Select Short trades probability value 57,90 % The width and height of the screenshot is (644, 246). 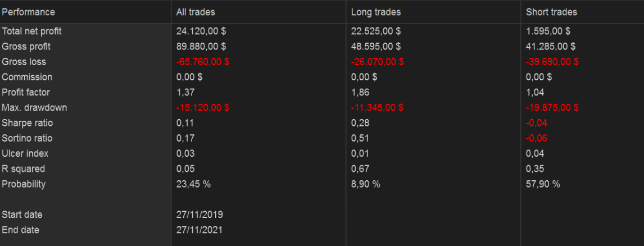(543, 184)
